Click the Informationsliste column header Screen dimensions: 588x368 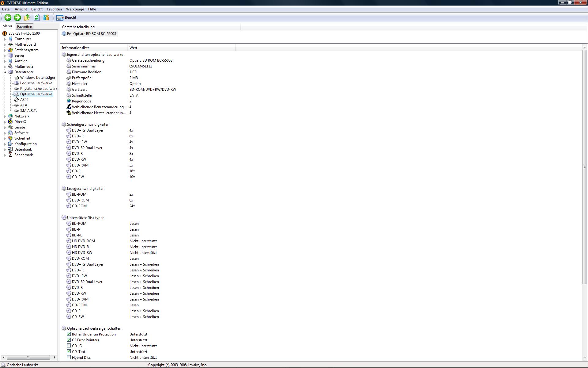[94, 48]
